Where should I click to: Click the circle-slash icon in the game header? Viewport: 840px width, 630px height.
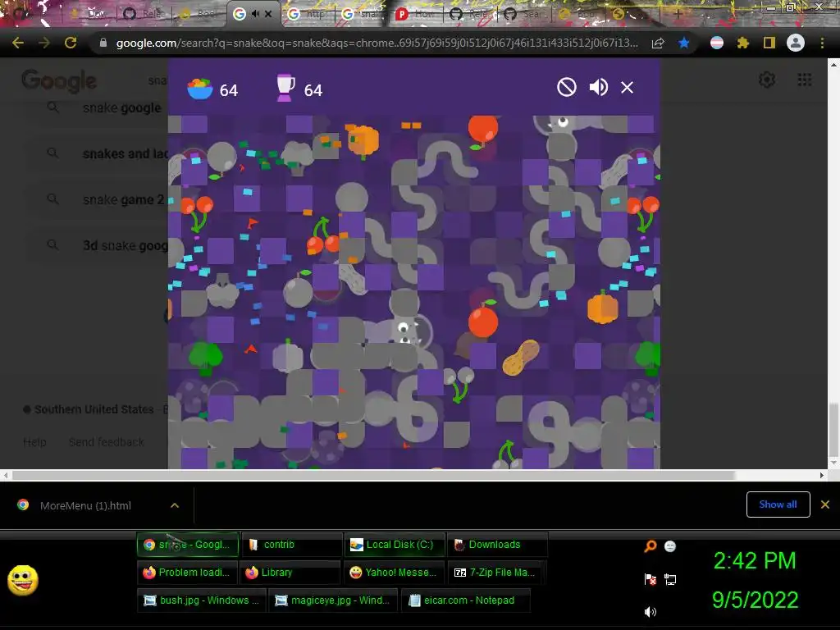click(566, 87)
